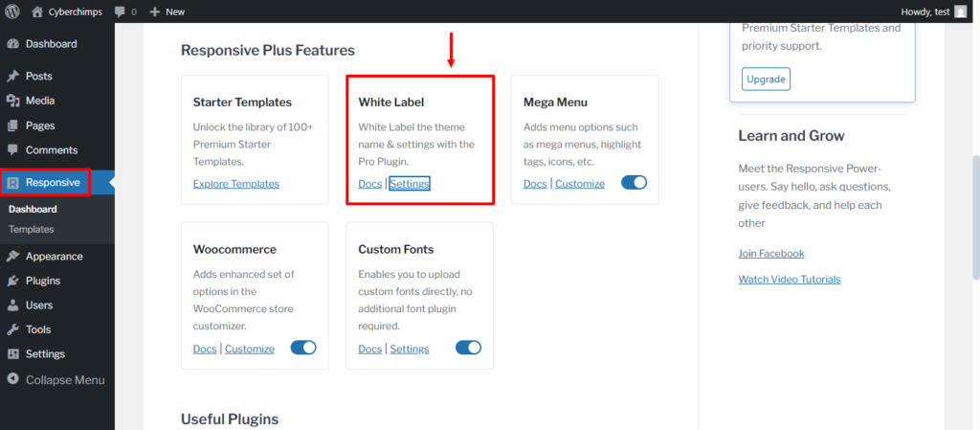Click Mega Menu Customize link
This screenshot has width=980, height=430.
click(x=580, y=184)
